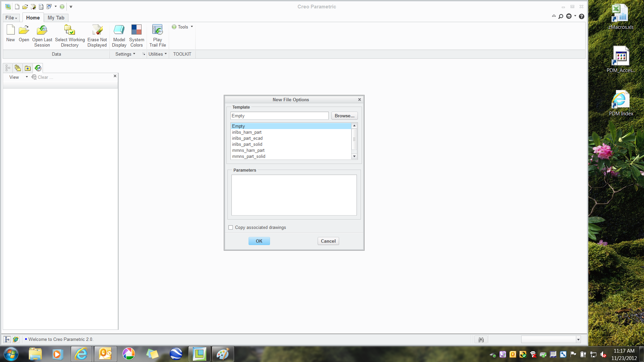Screen dimensions: 644x362
Task: Click PTC learning connector icon
Action: [x=569, y=16]
